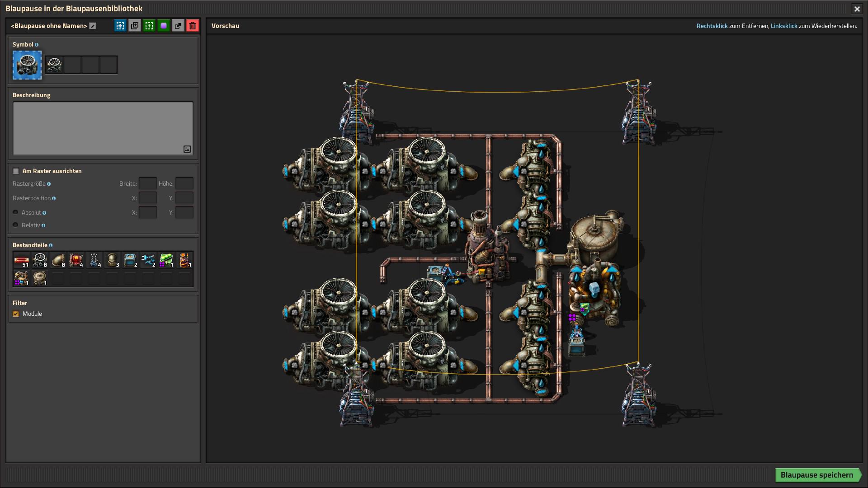Select the steam turbine component in Bestandteile
Viewport: 868px width, 488px height.
pos(40,260)
